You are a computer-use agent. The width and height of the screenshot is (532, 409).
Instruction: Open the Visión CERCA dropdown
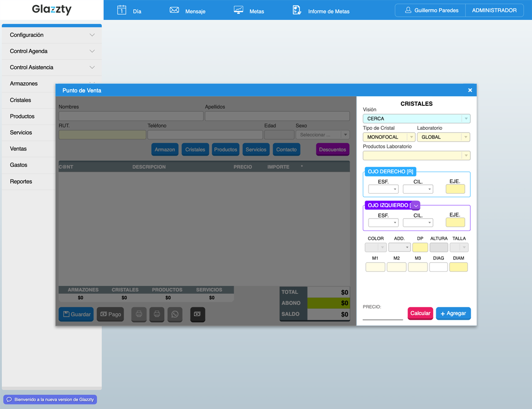pos(416,118)
